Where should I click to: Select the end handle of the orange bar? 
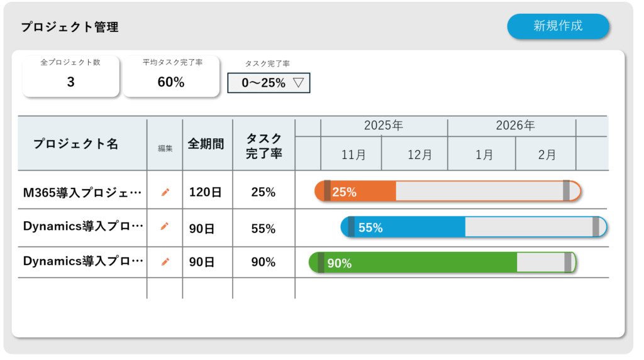[x=566, y=190]
